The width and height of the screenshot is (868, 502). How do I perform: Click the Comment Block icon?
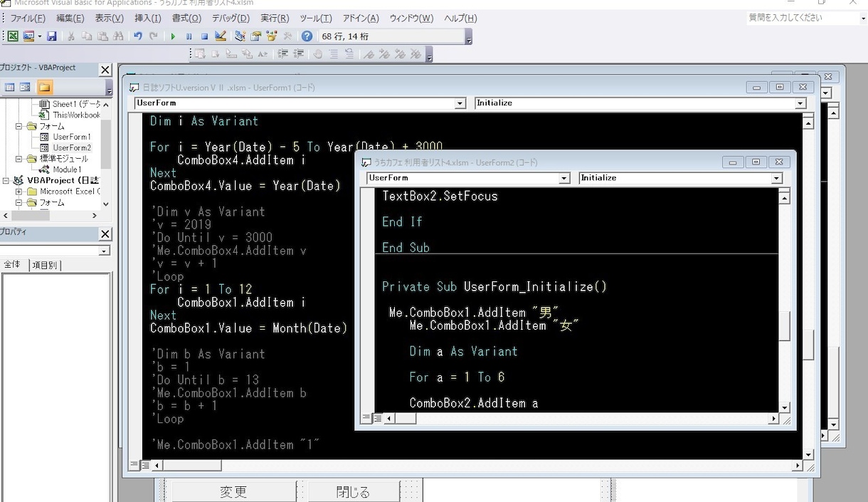(333, 53)
